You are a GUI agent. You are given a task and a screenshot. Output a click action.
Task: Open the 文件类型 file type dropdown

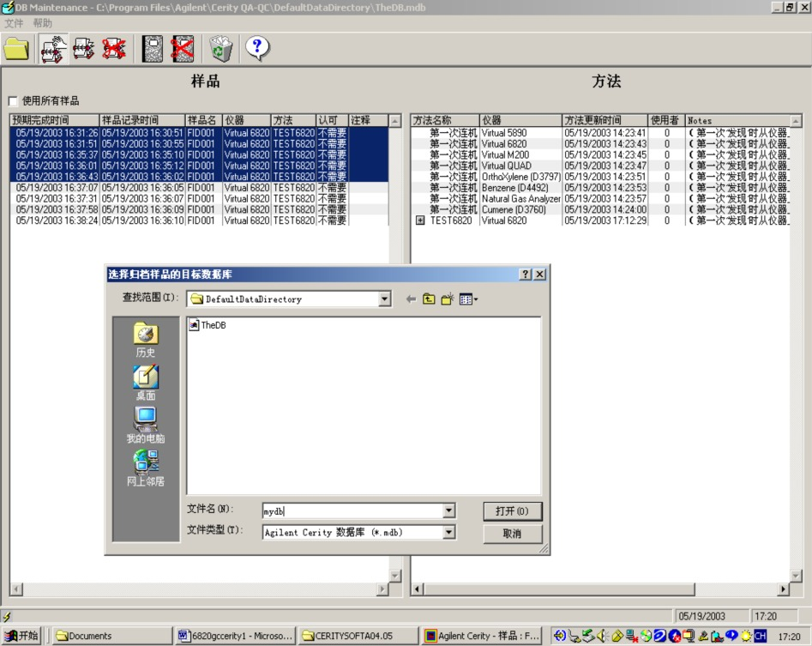[x=449, y=532]
